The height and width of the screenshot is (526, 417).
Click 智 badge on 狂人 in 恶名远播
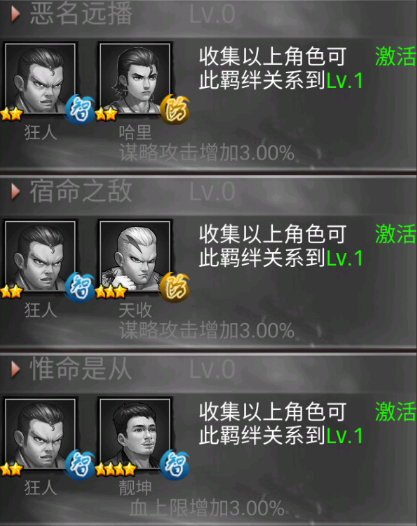(x=80, y=109)
